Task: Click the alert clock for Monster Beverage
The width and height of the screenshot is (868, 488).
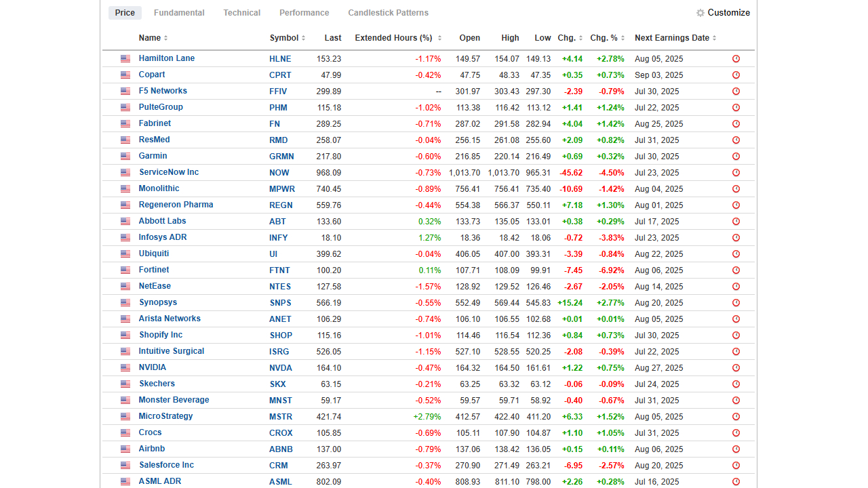Action: coord(736,400)
